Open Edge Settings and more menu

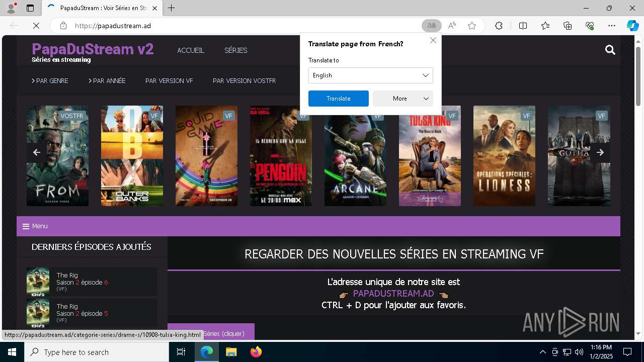612,26
